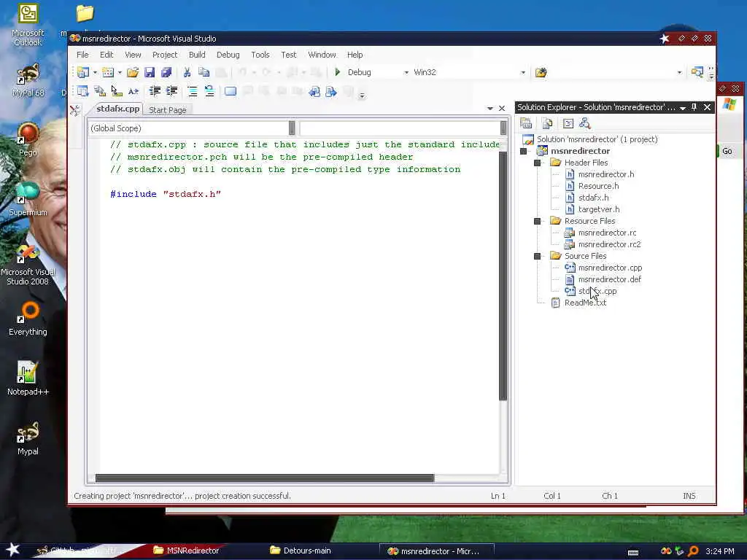Open the Window menu
The height and width of the screenshot is (560, 747).
(x=322, y=55)
